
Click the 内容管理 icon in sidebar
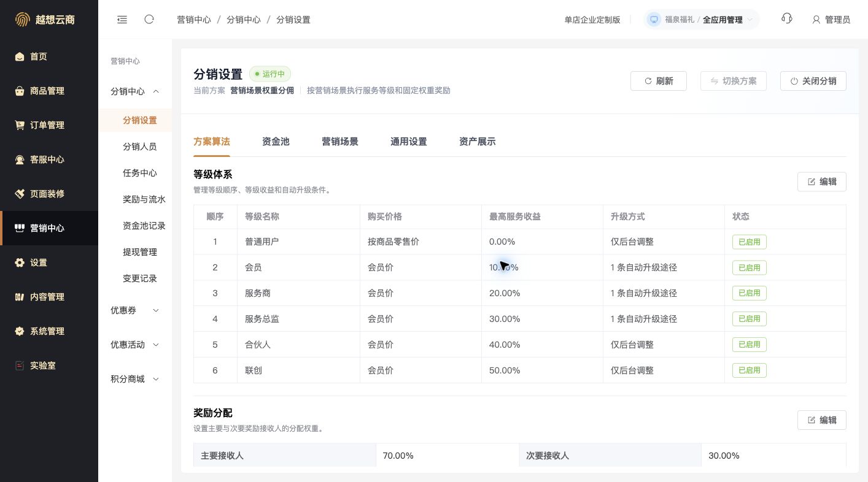[x=20, y=297]
